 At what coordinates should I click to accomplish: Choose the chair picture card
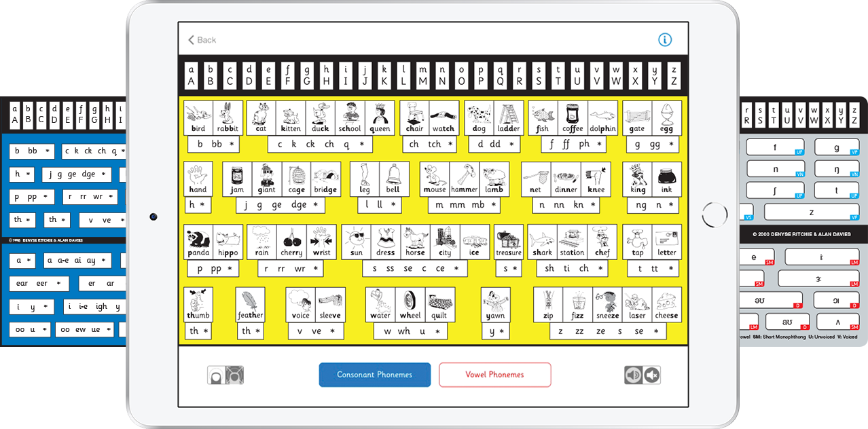pos(414,118)
